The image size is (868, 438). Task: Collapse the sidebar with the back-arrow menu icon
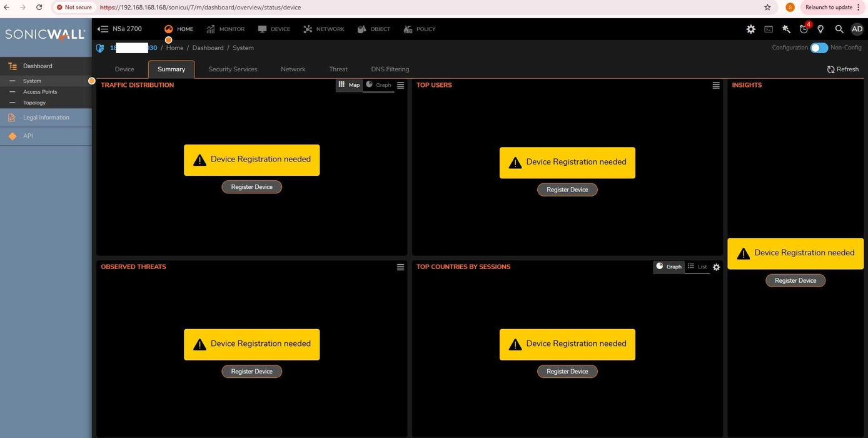tap(103, 29)
